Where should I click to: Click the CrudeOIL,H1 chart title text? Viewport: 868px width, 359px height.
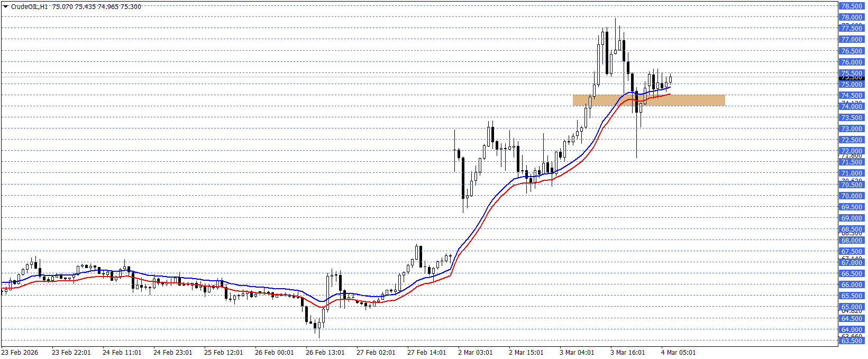30,7
